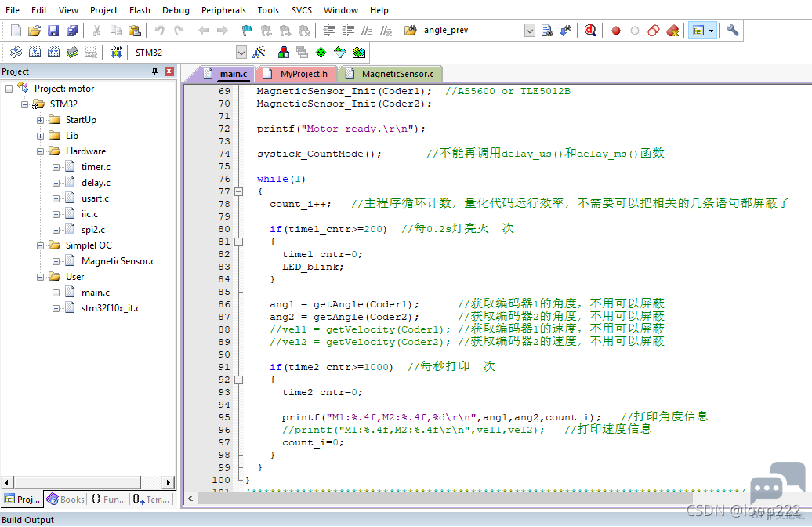812x527 pixels.
Task: Open the STM32 target dropdown
Action: pyautogui.click(x=241, y=53)
